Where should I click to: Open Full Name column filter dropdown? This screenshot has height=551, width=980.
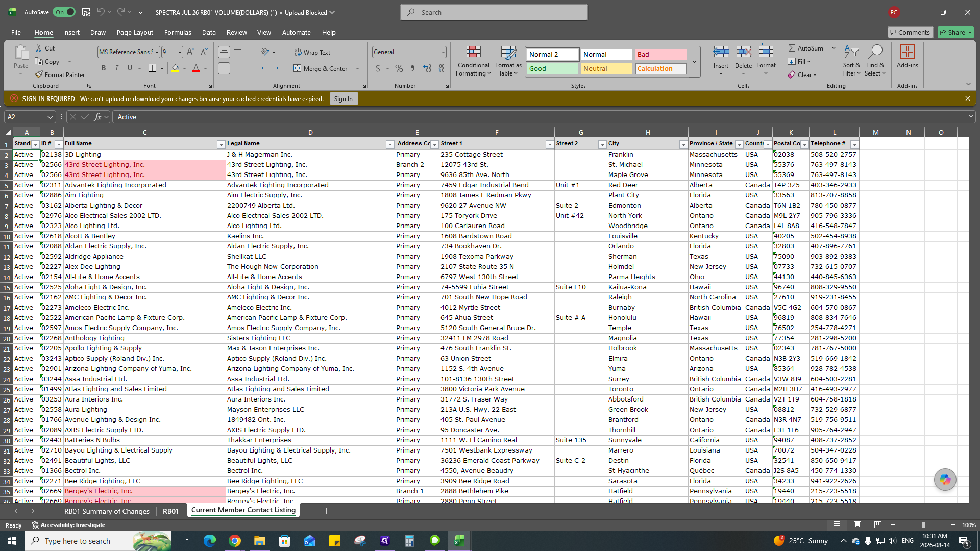point(221,144)
